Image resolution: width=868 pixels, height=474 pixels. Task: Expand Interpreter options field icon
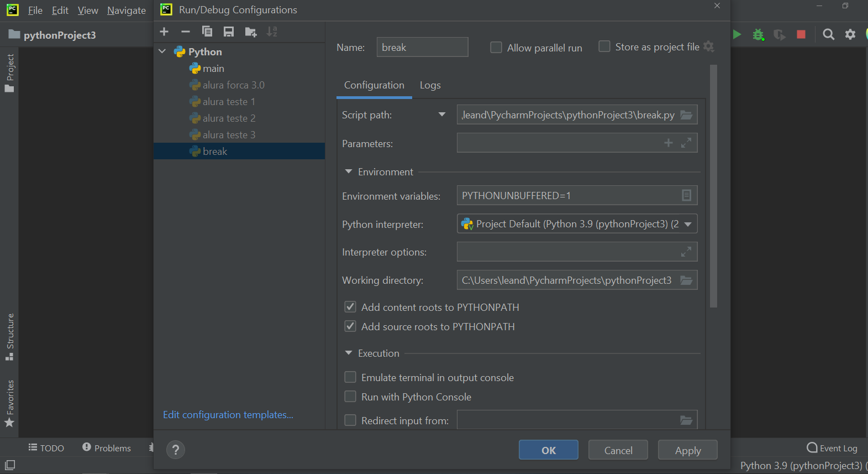pyautogui.click(x=686, y=252)
